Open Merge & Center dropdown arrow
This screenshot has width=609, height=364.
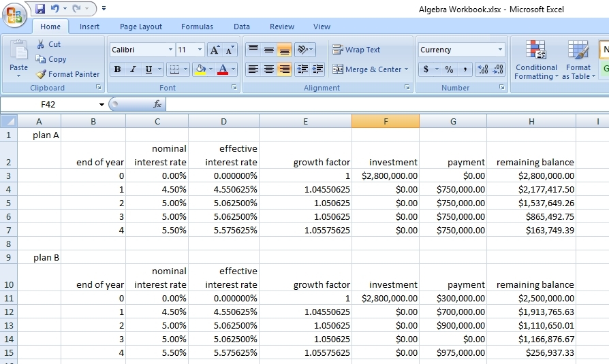click(406, 69)
